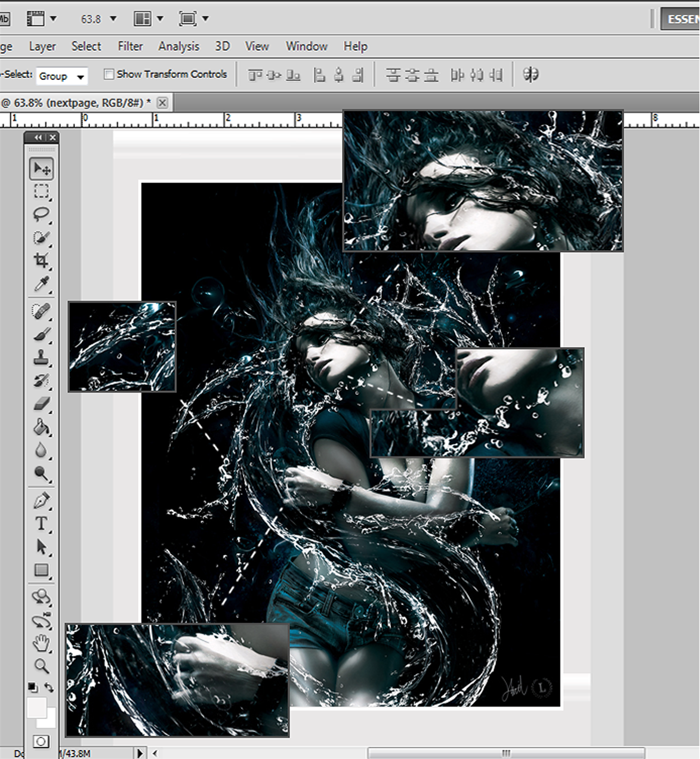This screenshot has width=700, height=759.
Task: Open the View menu
Action: point(257,47)
